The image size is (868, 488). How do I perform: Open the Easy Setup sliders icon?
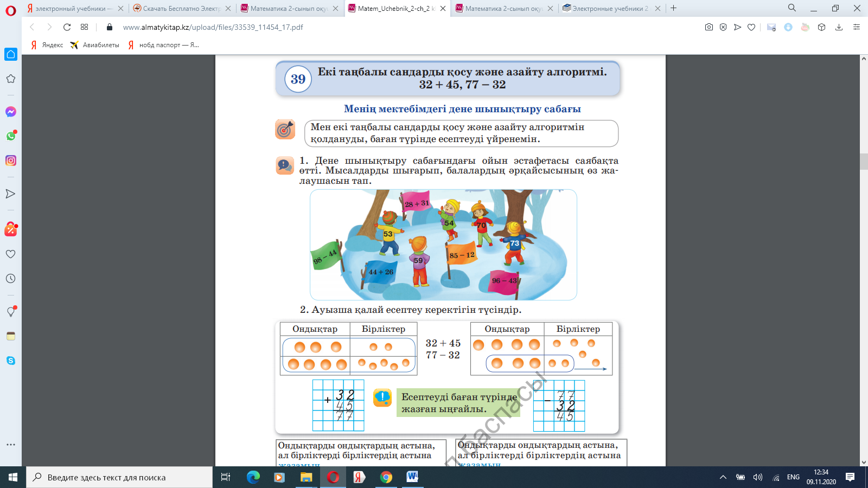pos(857,27)
